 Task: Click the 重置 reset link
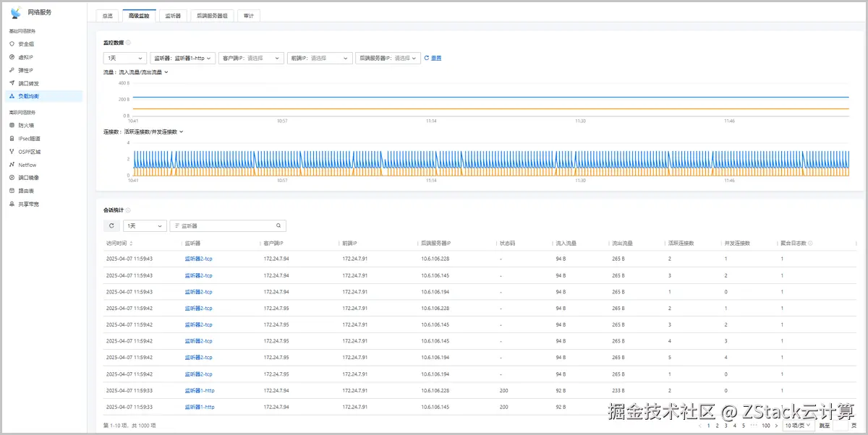[x=436, y=58]
